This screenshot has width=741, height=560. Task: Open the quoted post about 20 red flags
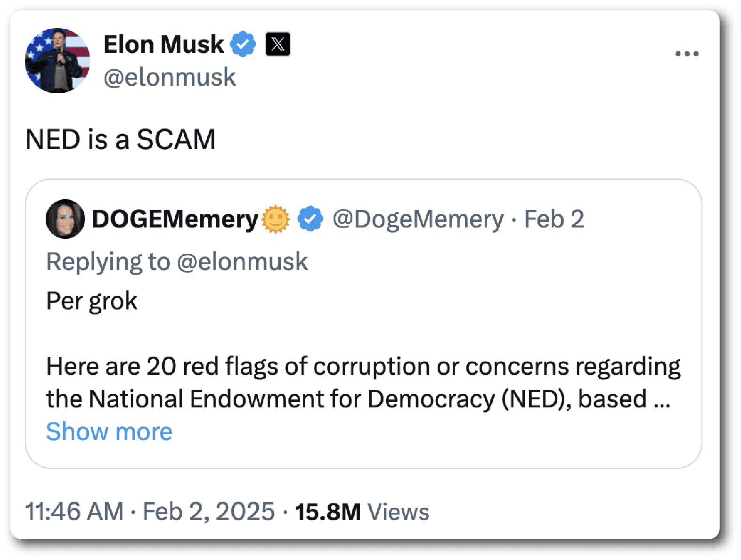(x=363, y=382)
